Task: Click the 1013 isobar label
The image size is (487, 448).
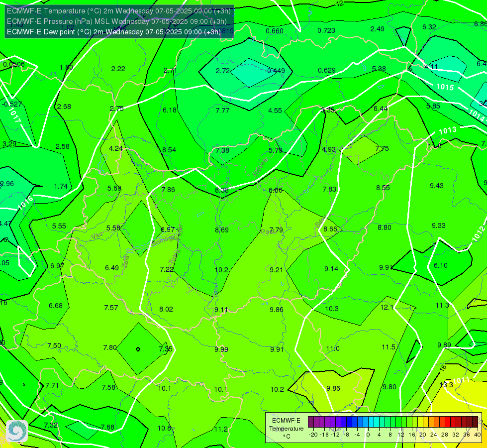Action: click(x=448, y=131)
